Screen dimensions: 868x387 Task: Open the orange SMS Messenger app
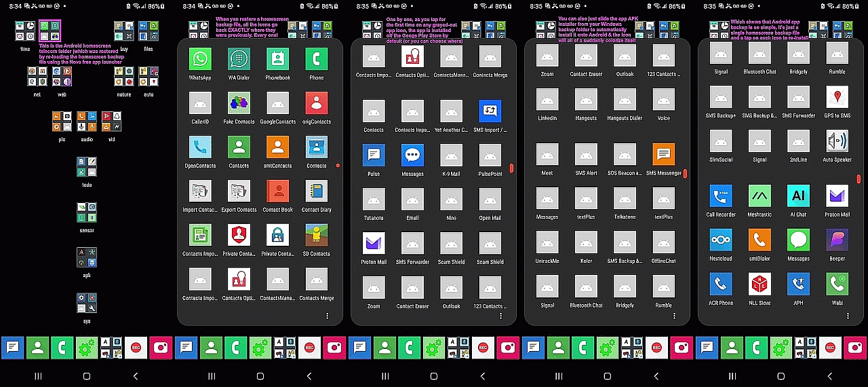[664, 154]
